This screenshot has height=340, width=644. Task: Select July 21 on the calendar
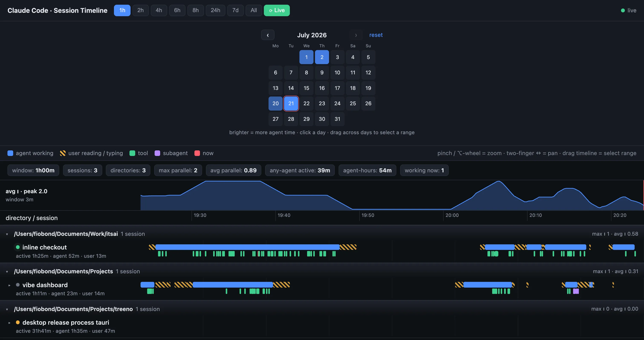[x=291, y=103]
